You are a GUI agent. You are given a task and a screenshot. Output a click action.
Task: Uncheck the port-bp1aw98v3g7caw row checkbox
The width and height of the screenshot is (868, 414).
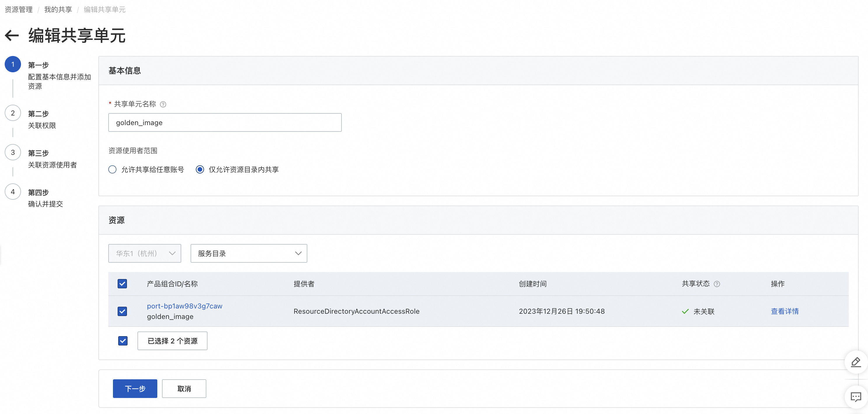pos(122,311)
